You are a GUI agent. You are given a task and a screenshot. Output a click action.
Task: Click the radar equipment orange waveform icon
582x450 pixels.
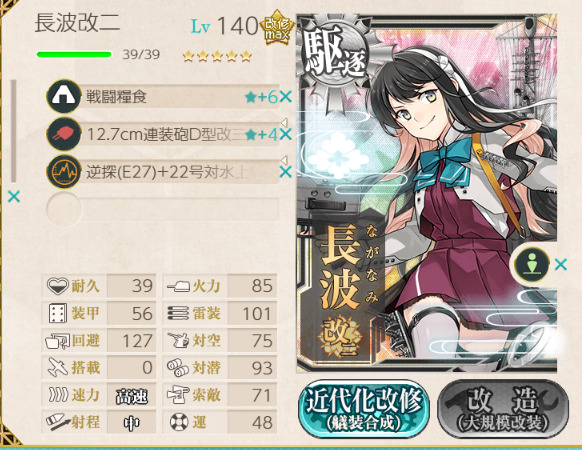(x=64, y=172)
